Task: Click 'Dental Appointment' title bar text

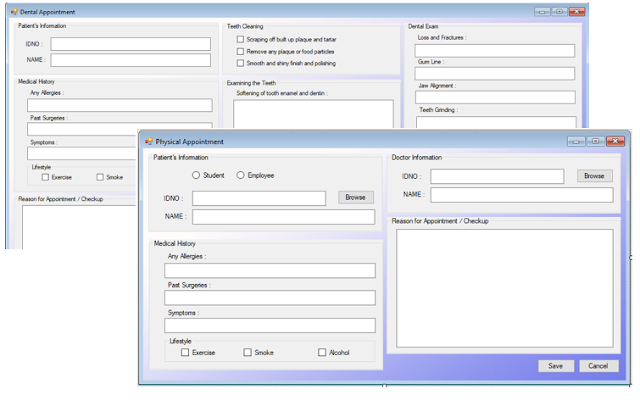Action: pyautogui.click(x=48, y=12)
